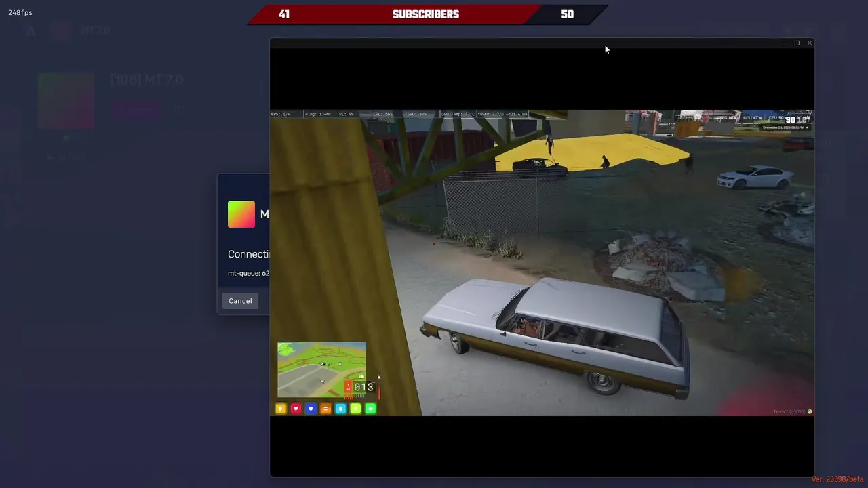The width and height of the screenshot is (868, 488).
Task: Cancel the server connection
Action: click(x=240, y=301)
